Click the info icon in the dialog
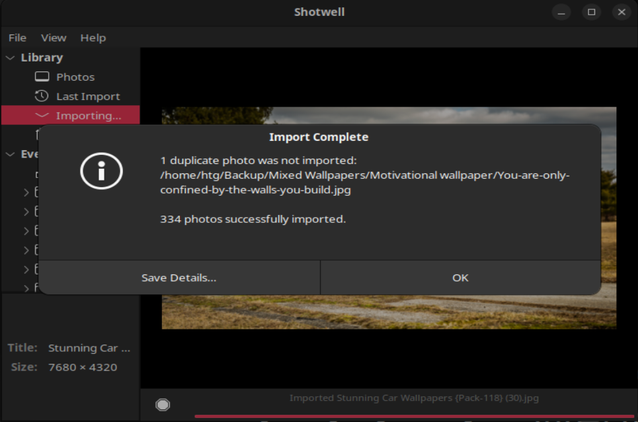This screenshot has height=422, width=638. click(101, 171)
